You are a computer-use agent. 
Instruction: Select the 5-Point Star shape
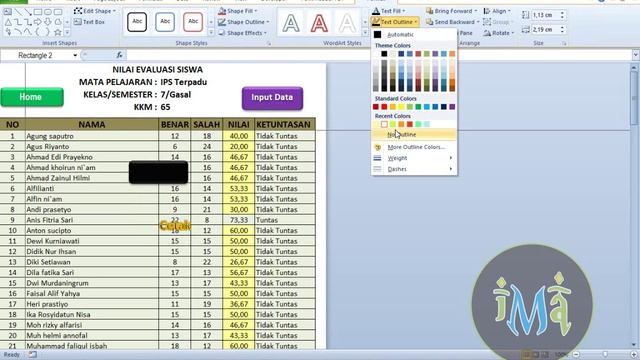coord(58,32)
